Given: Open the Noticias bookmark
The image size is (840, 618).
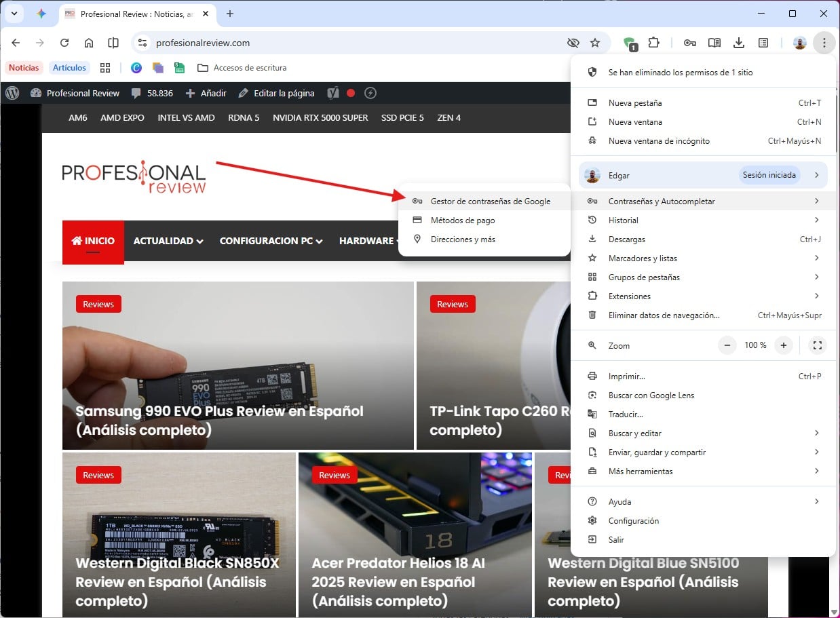Looking at the screenshot, I should click(24, 68).
